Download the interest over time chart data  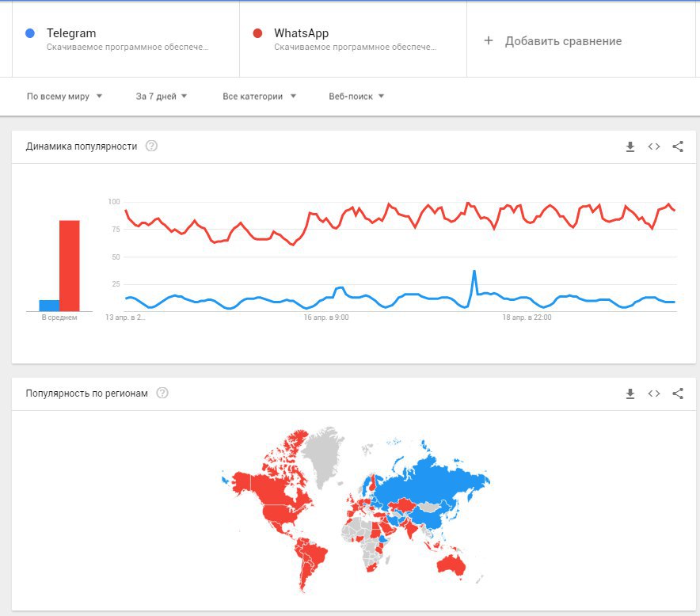[630, 146]
